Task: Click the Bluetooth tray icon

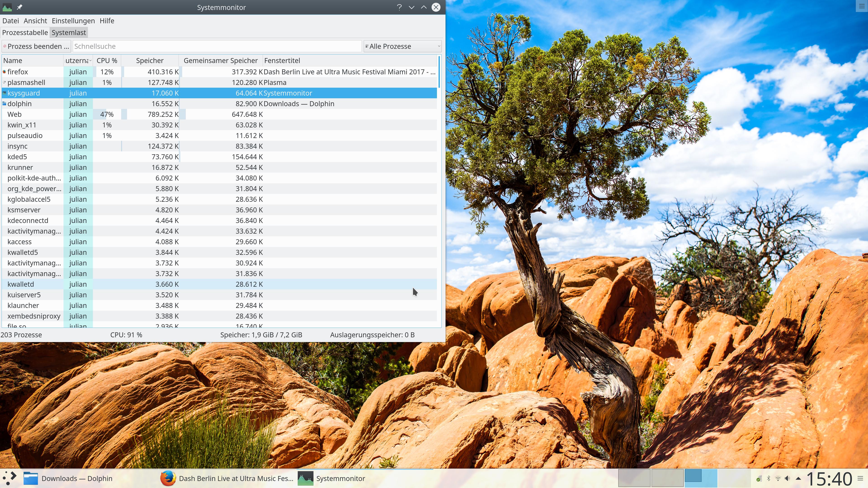Action: point(769,478)
